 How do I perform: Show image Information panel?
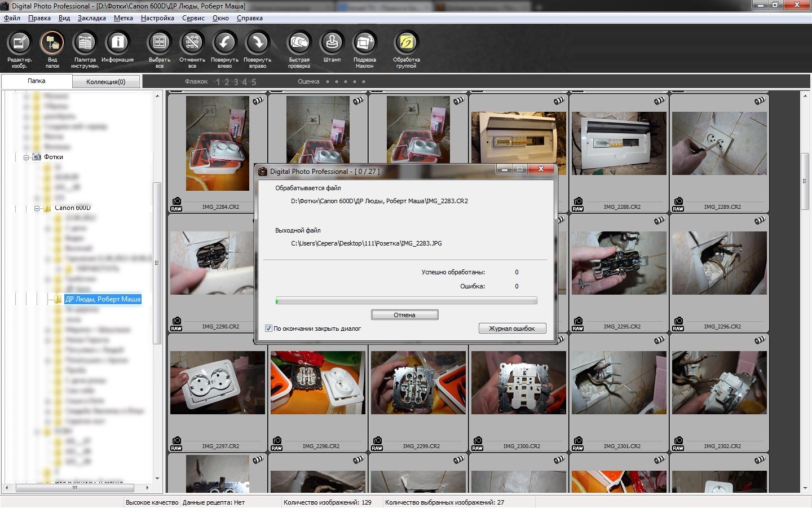point(117,43)
